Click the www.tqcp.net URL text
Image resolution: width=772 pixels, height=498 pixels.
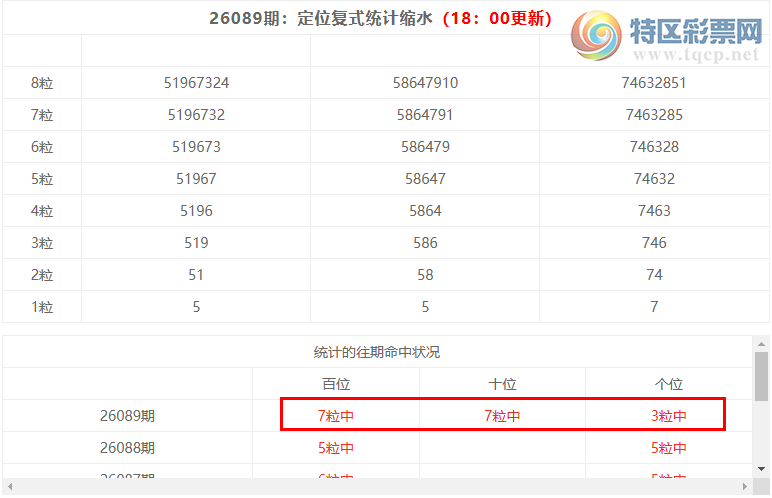tap(695, 59)
